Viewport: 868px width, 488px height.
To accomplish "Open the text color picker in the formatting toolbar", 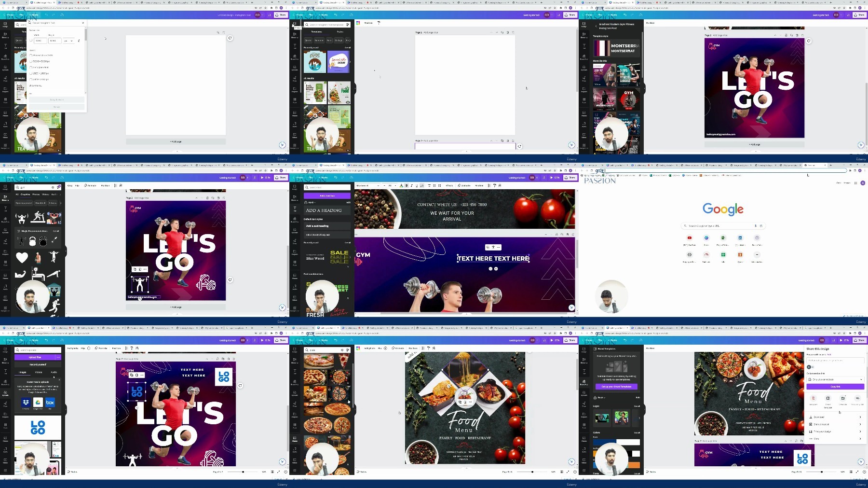I will pyautogui.click(x=402, y=185).
